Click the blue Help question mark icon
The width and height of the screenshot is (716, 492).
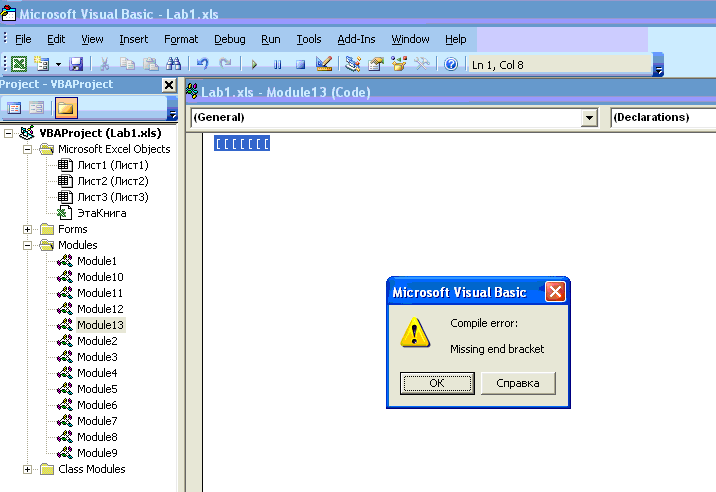point(451,64)
